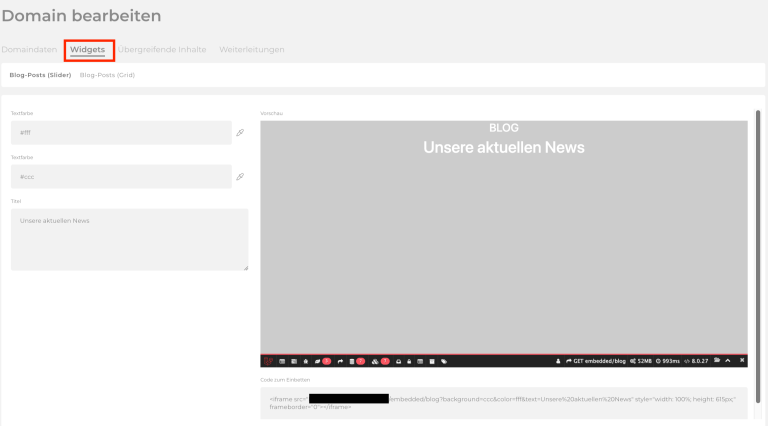Image resolution: width=768 pixels, height=426 pixels.
Task: Select the Blog-Posts (Grid) sub-tab
Action: 107,75
